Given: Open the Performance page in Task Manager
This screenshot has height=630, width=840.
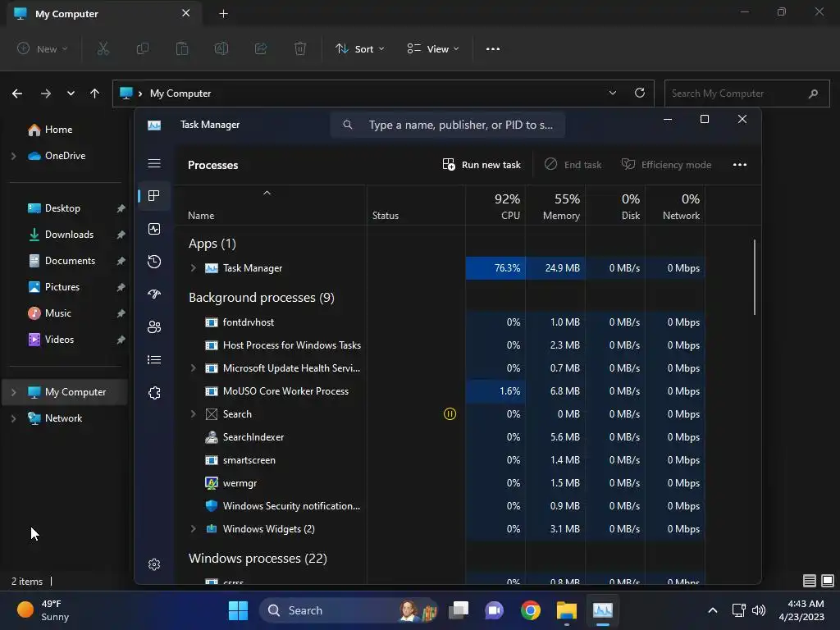Looking at the screenshot, I should 154,230.
